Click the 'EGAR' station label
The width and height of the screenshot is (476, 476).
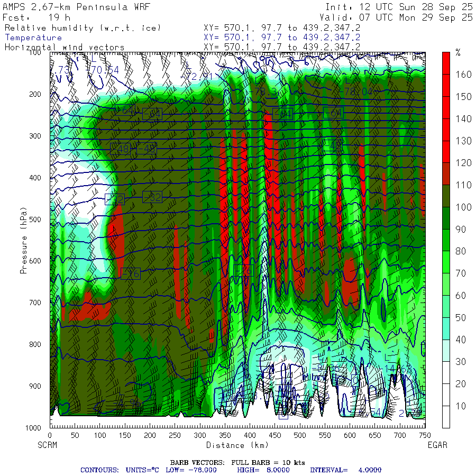437,445
